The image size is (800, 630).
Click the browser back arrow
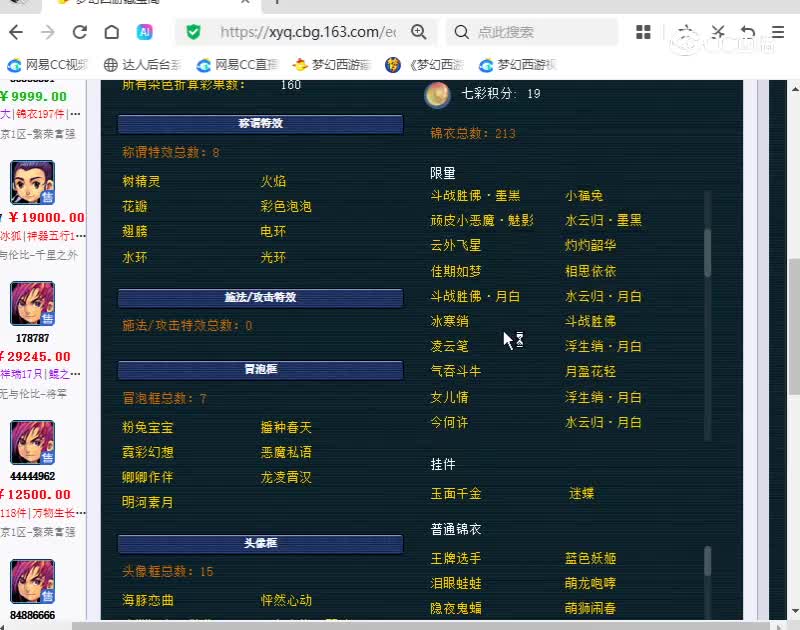click(x=16, y=32)
